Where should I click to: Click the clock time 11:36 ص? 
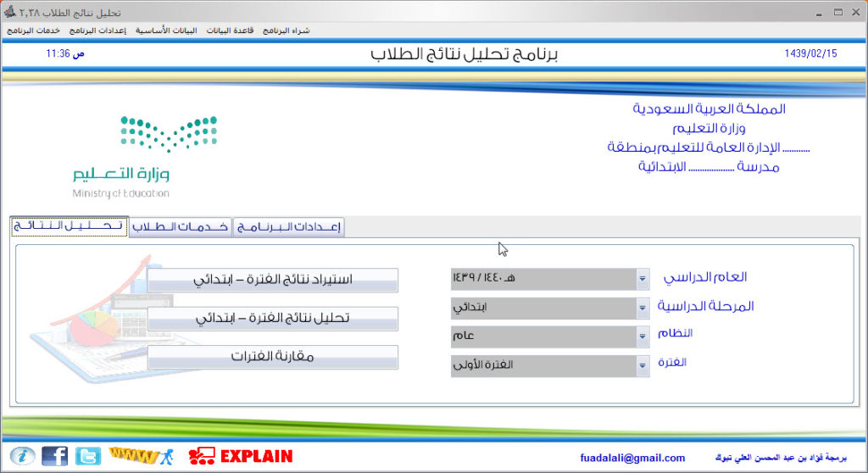pos(64,53)
